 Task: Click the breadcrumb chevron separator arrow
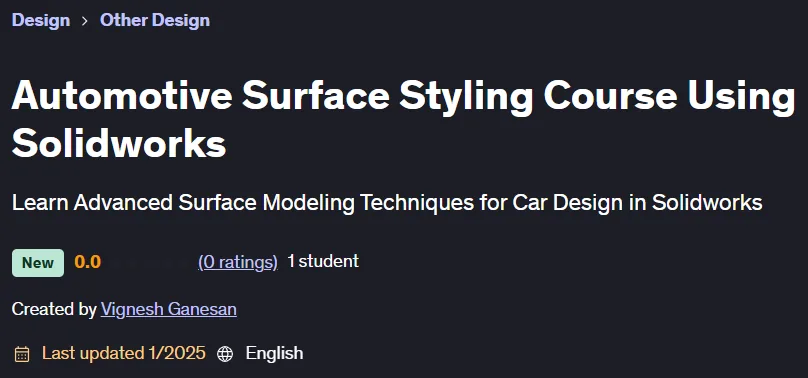click(85, 21)
